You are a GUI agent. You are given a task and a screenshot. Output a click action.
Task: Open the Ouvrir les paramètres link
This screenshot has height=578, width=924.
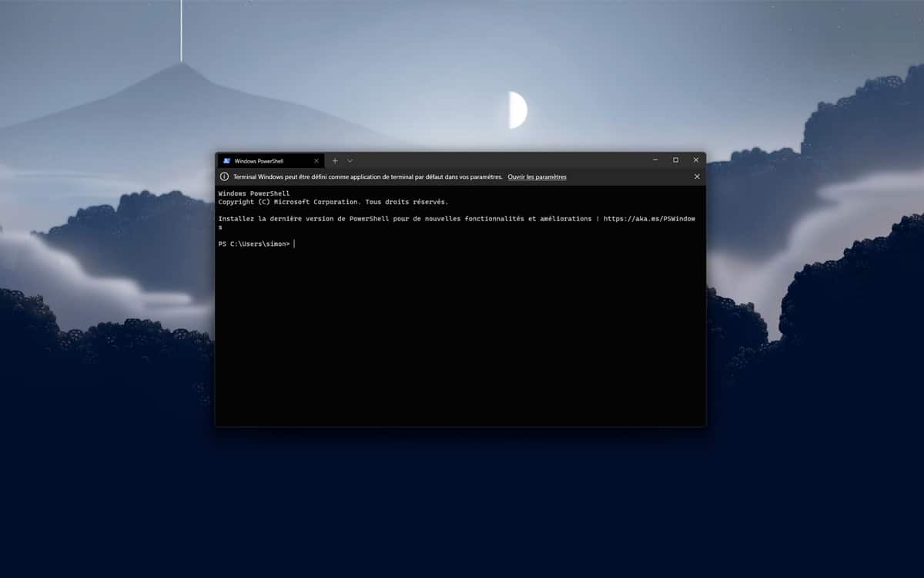537,177
